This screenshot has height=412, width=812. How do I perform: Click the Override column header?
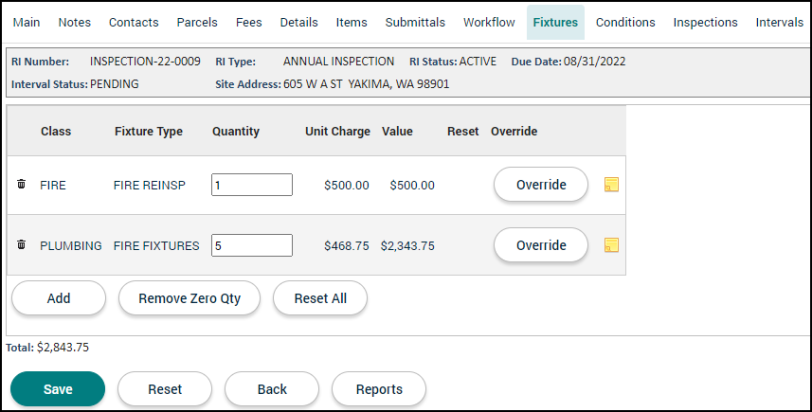pyautogui.click(x=514, y=131)
